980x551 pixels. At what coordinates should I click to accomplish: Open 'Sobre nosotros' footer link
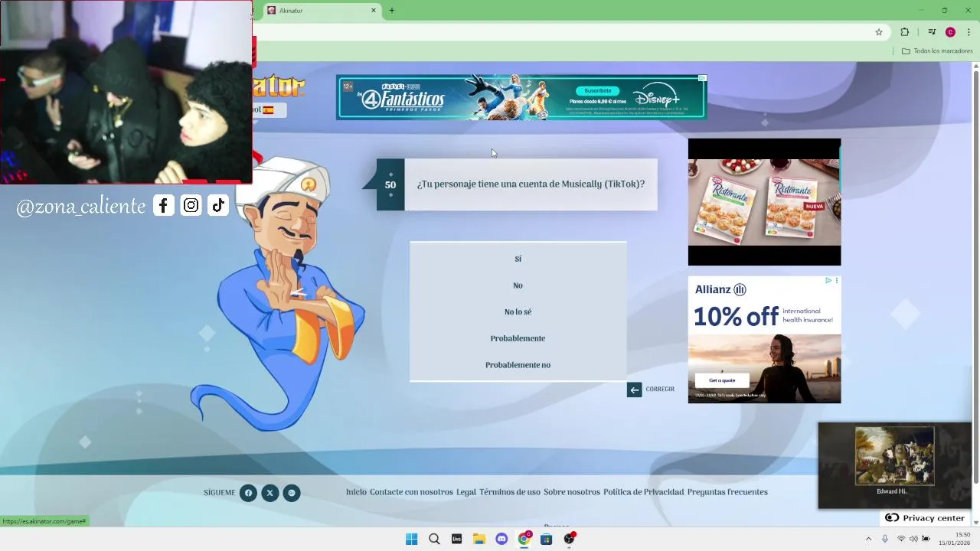[x=572, y=492]
